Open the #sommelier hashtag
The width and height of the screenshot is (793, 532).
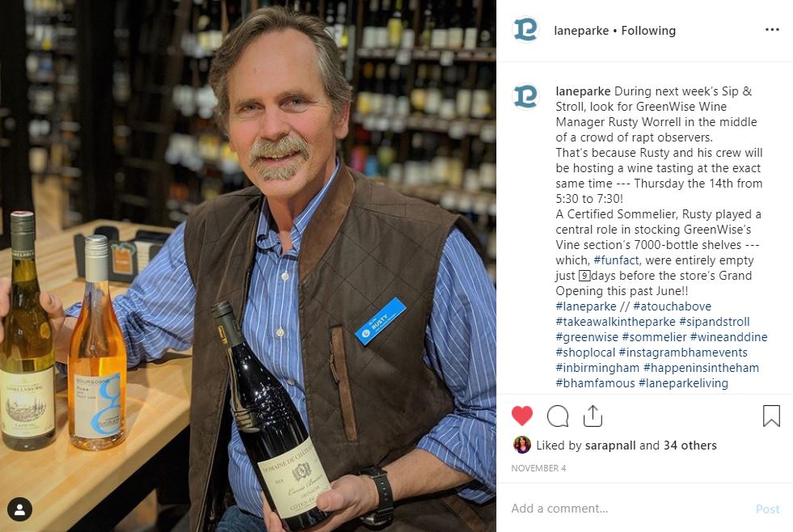coord(654,337)
